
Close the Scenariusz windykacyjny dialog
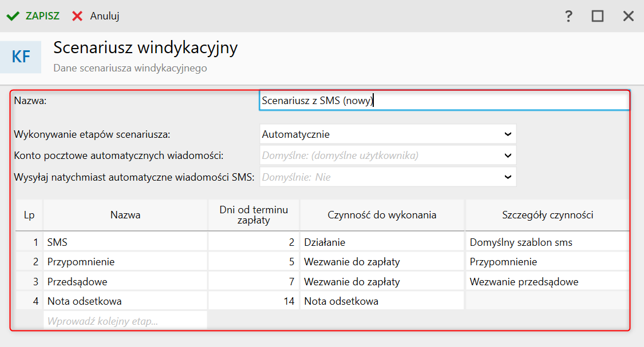(629, 16)
